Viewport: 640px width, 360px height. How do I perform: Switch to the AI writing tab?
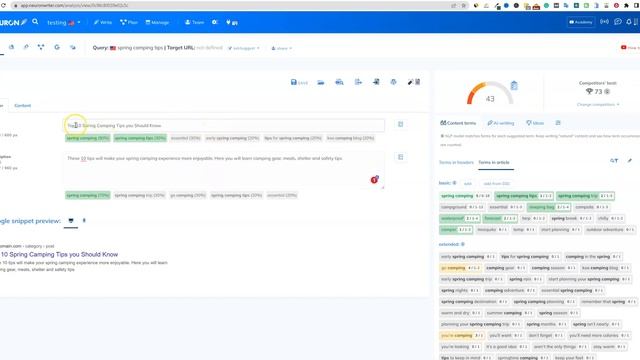[501, 123]
